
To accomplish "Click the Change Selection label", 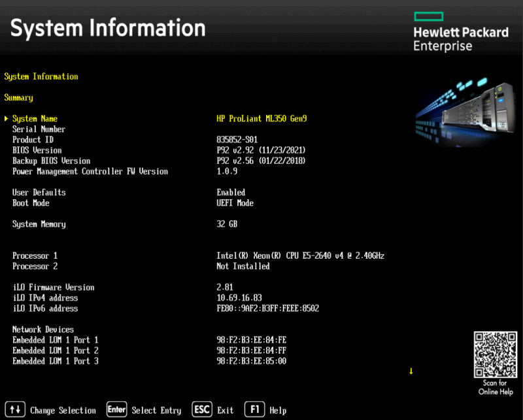I will coord(63,410).
